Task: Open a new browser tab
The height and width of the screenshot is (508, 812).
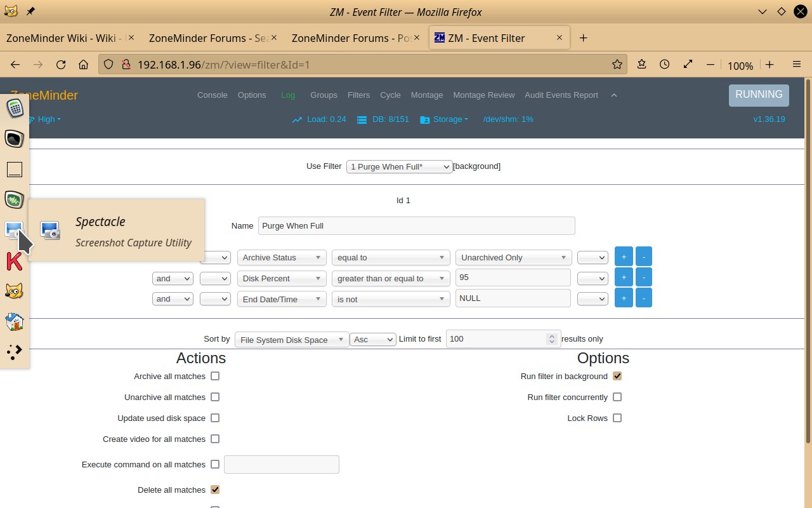Action: [x=583, y=38]
